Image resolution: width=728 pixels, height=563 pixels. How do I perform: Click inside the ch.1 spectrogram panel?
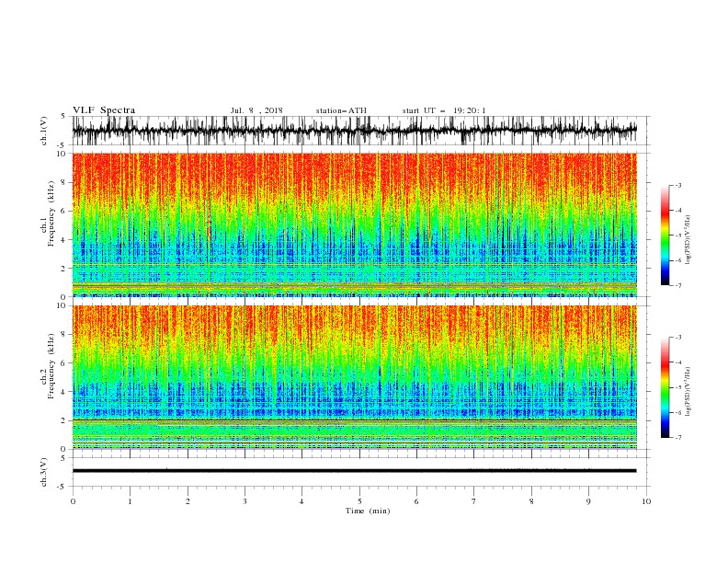(x=354, y=224)
